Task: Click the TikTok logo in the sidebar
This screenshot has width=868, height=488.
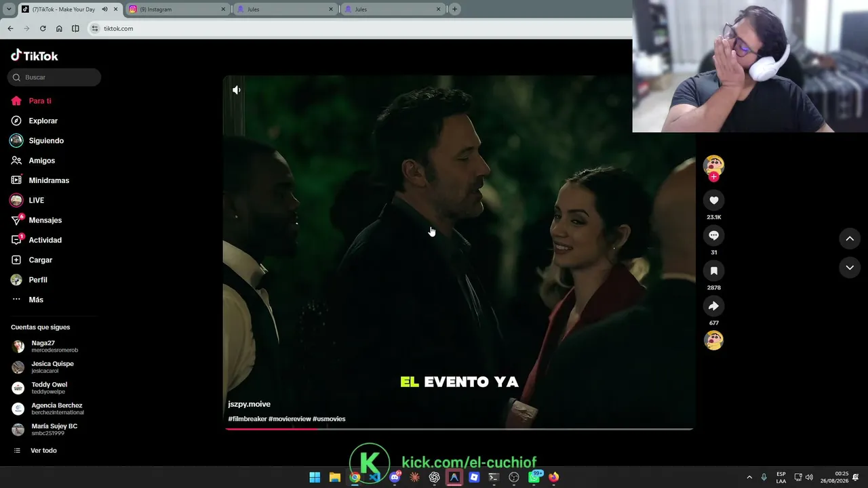Action: point(35,56)
